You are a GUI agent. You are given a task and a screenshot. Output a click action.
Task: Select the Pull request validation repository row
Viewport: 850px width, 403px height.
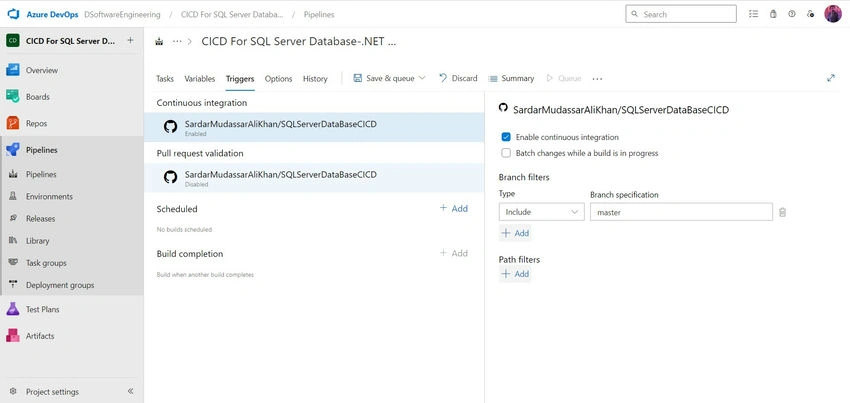(x=314, y=178)
